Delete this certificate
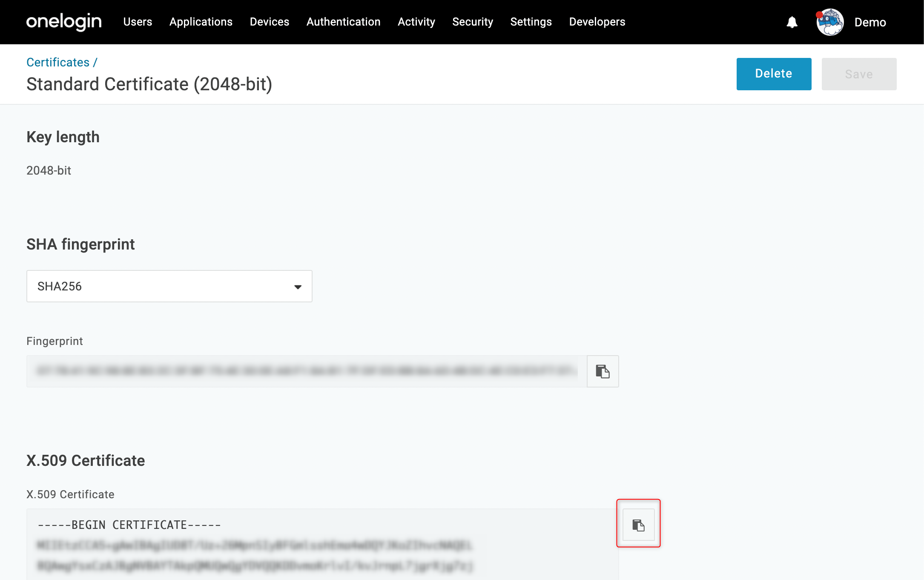The width and height of the screenshot is (924, 580). coord(774,74)
